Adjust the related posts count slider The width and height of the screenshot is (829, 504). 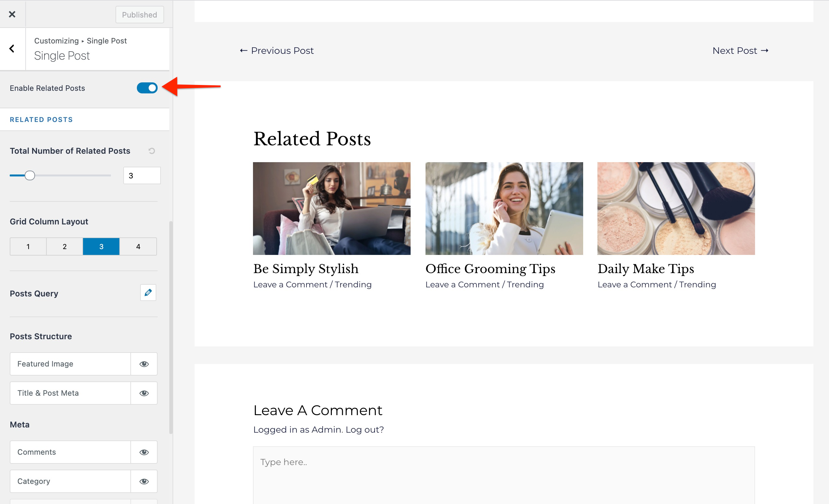point(30,175)
